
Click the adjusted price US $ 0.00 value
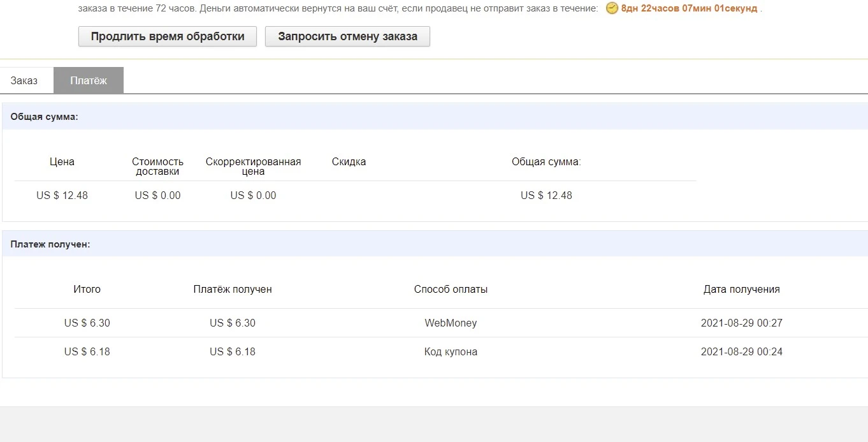click(x=253, y=195)
